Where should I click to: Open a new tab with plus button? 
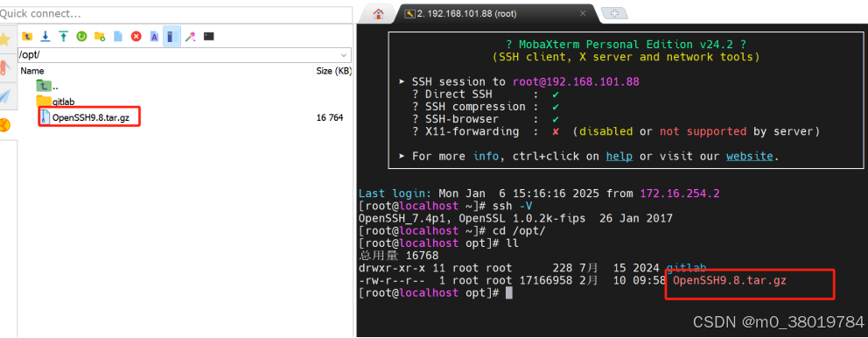(x=614, y=14)
